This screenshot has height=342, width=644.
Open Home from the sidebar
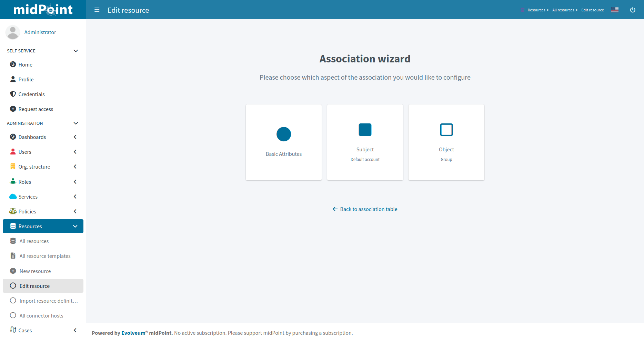click(25, 65)
